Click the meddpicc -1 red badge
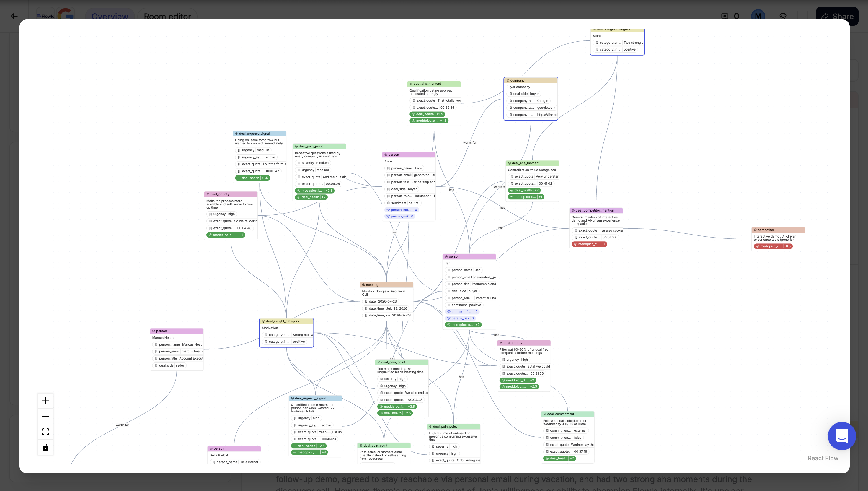 (589, 244)
